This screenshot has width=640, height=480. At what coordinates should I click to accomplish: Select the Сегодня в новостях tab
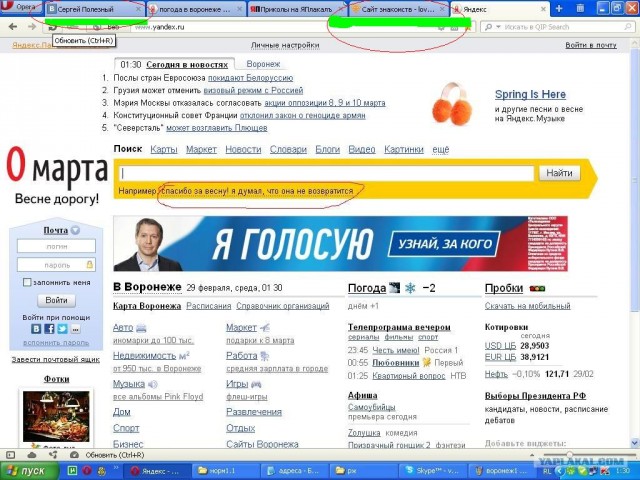coord(187,65)
